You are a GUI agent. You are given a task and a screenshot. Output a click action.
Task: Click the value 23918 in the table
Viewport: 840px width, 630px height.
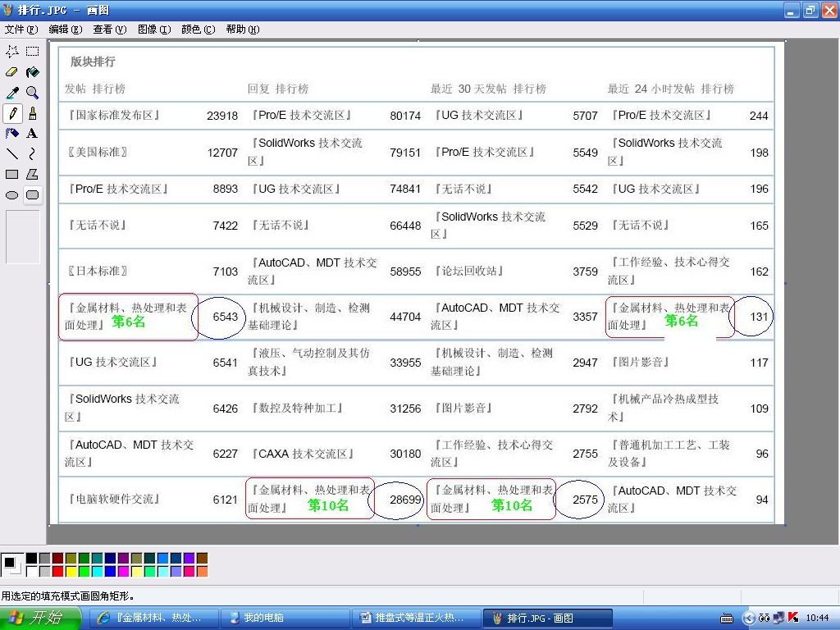(x=222, y=116)
